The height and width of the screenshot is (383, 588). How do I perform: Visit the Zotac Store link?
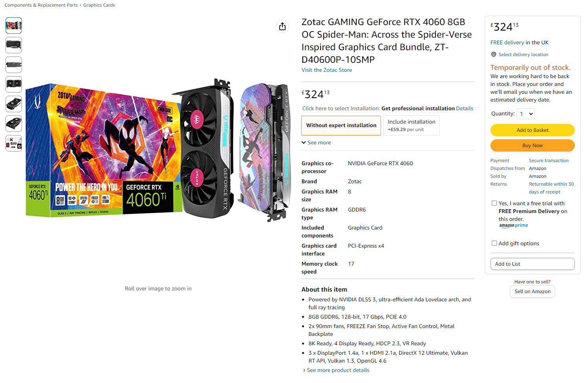point(327,70)
